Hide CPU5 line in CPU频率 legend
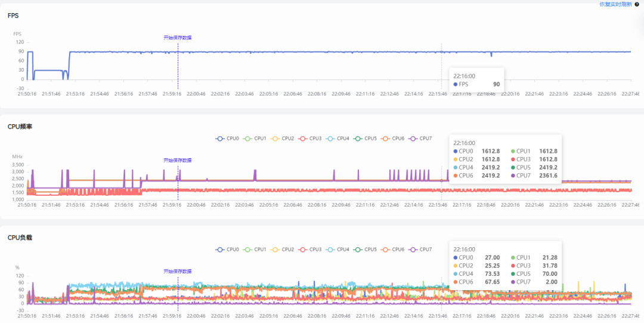644x323 pixels. point(365,139)
